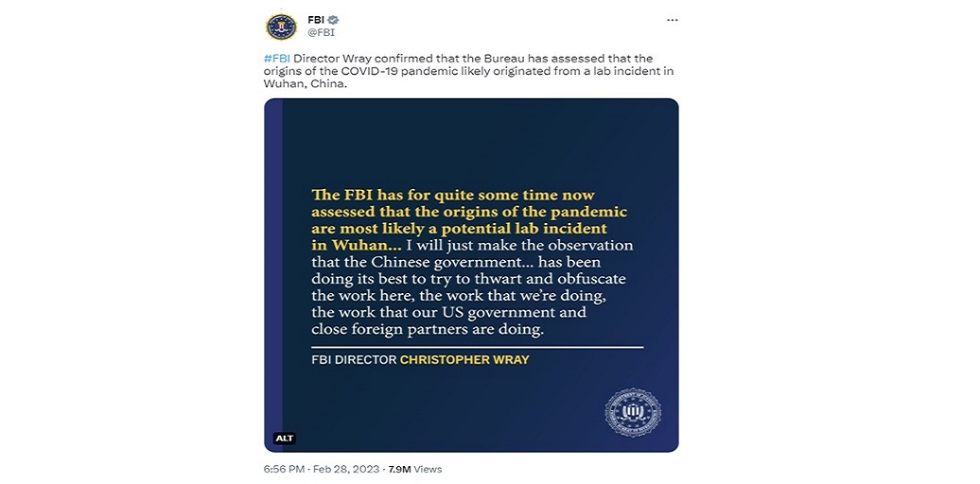Image resolution: width=980 pixels, height=484 pixels.
Task: Click the verified badge beside FBI
Action: 333,20
